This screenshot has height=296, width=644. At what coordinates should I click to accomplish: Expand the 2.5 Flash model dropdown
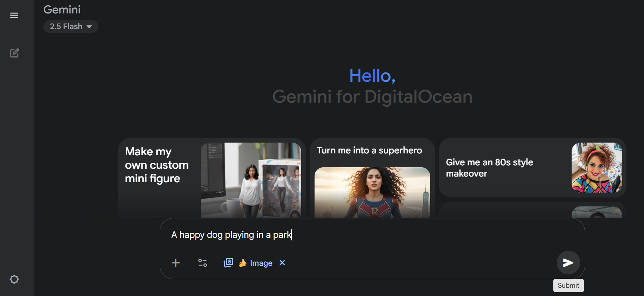pos(71,27)
